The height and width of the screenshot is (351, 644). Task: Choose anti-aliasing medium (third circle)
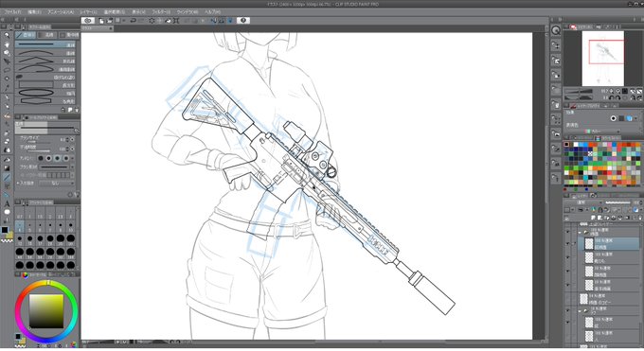pyautogui.click(x=58, y=158)
